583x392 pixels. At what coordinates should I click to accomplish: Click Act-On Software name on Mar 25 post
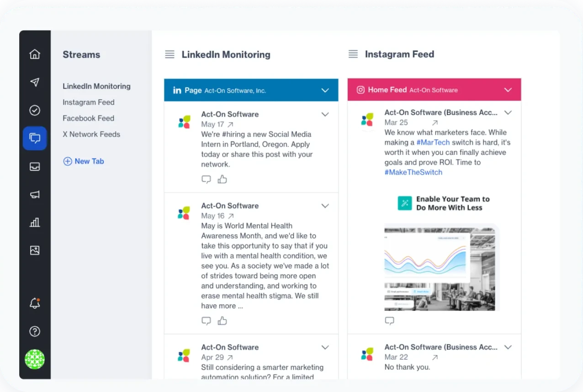(x=441, y=112)
